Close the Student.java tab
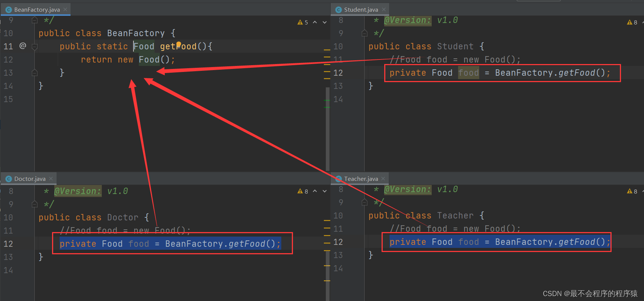 tap(384, 9)
